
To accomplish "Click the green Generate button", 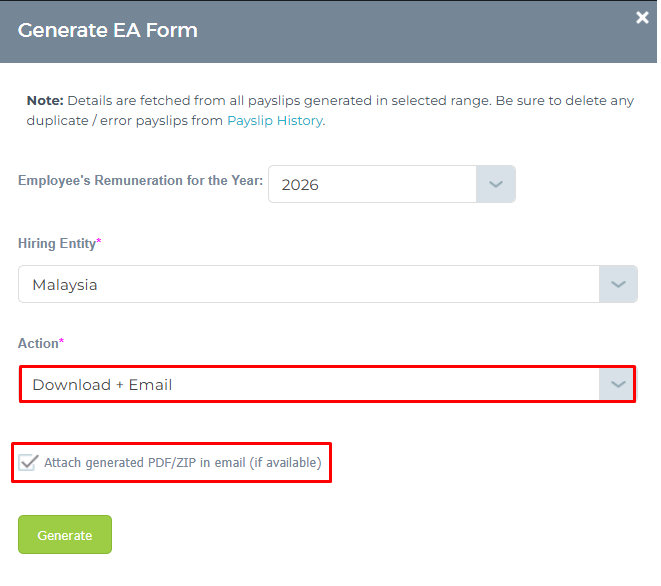I will 65,535.
